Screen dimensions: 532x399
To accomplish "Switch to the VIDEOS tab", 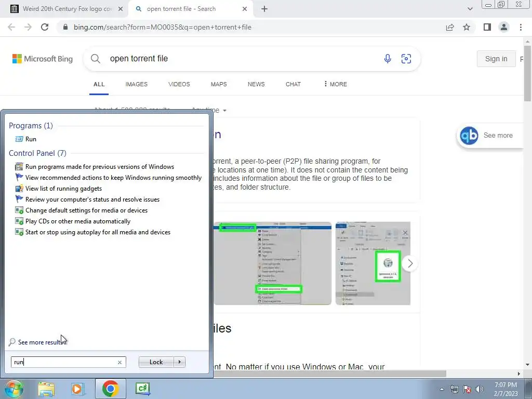I will [179, 84].
